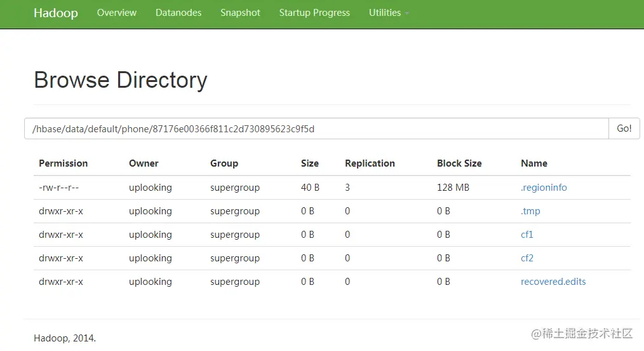The image size is (644, 351).
Task: Open the Startup Progress tab
Action: [x=314, y=13]
